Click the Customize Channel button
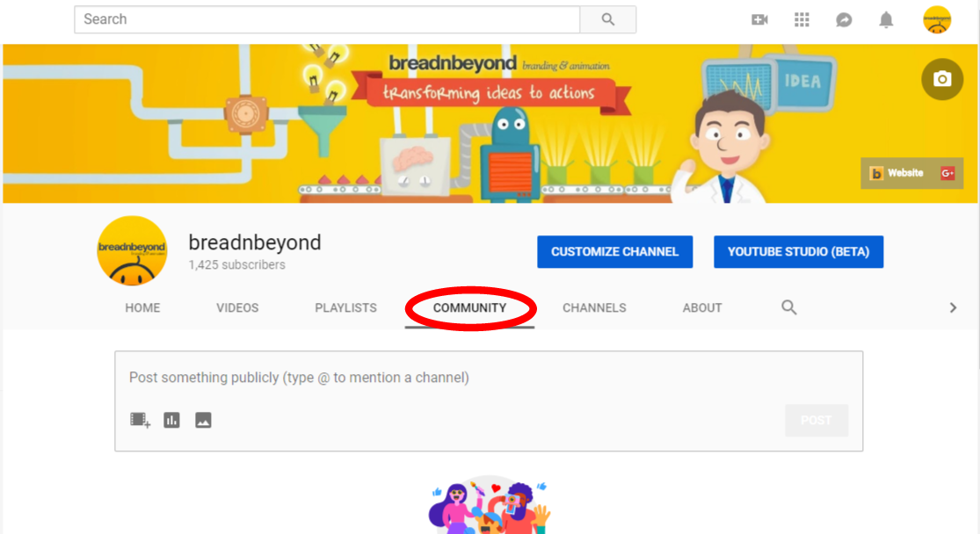Screen dimensions: 980x534 (x=615, y=252)
